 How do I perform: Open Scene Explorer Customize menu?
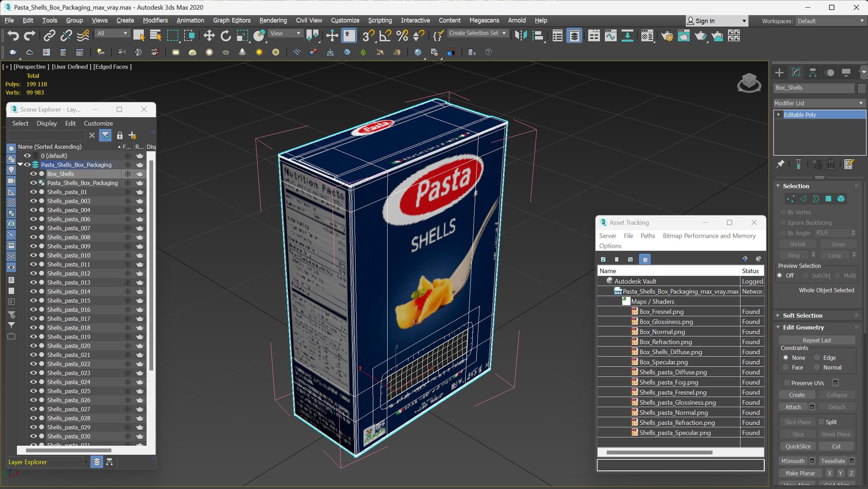[x=98, y=123]
